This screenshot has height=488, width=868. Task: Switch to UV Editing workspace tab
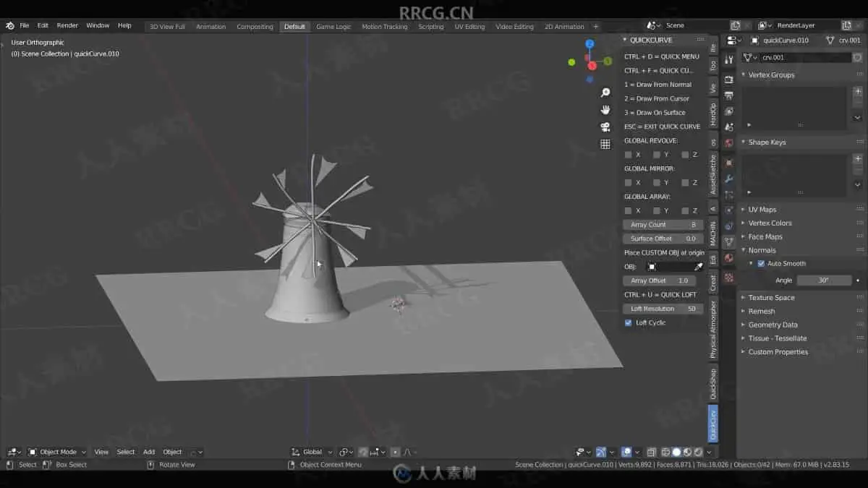click(469, 27)
